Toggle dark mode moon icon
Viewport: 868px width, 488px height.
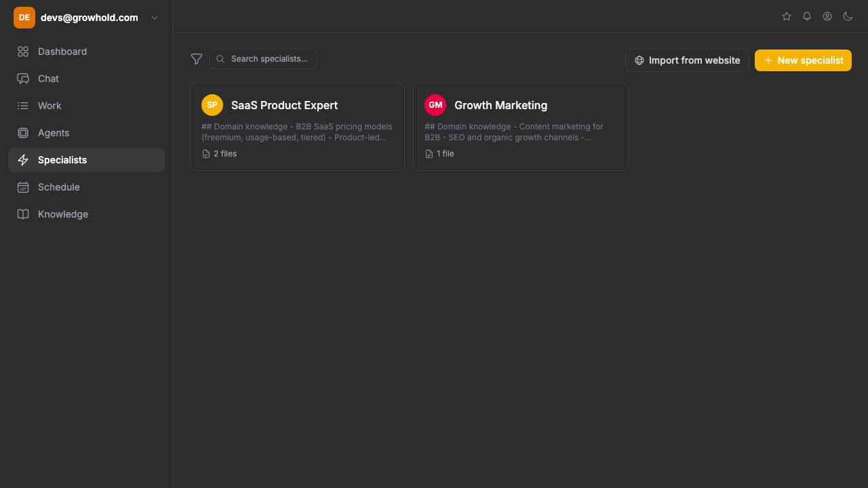click(x=848, y=16)
